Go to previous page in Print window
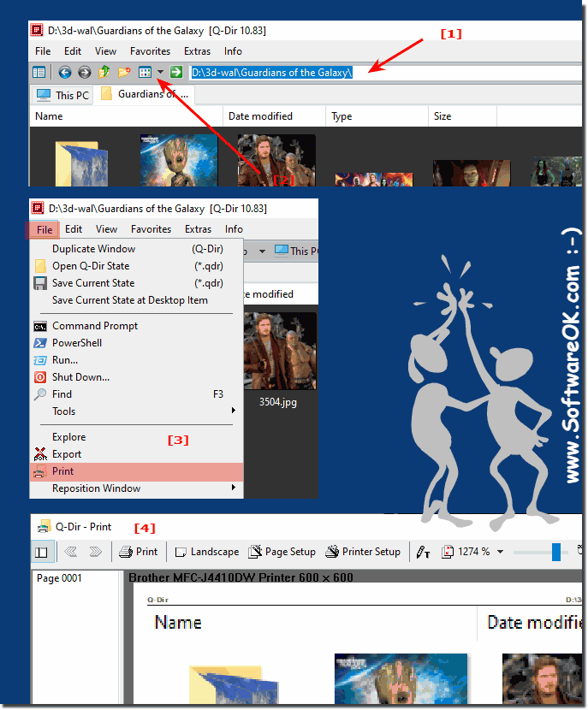 click(x=71, y=552)
